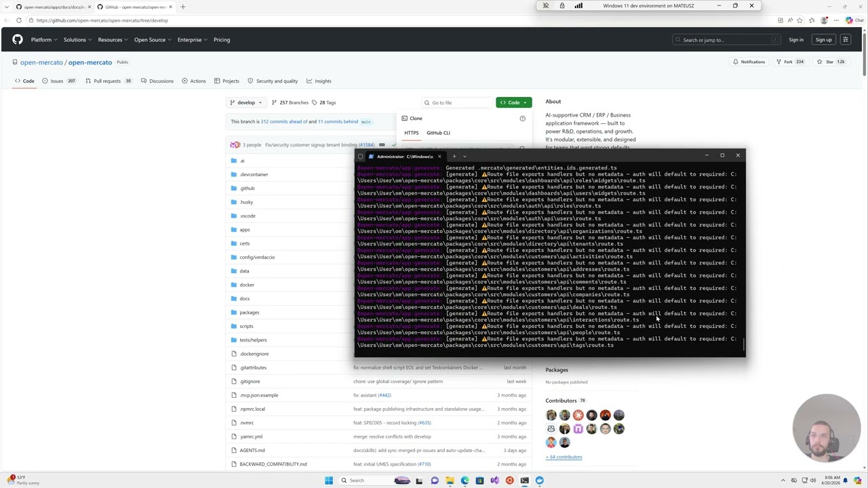Click the browser address bar URL

[102, 20]
